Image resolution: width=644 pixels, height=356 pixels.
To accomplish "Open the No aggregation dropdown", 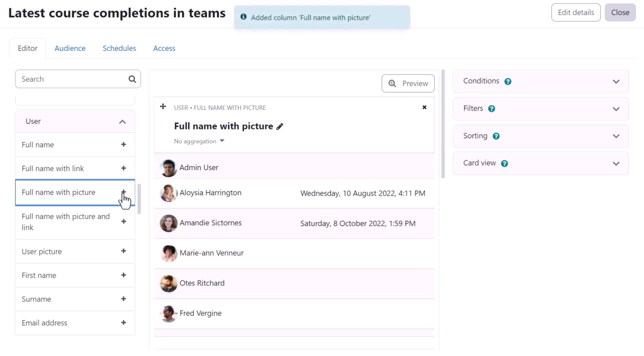I will pos(199,141).
